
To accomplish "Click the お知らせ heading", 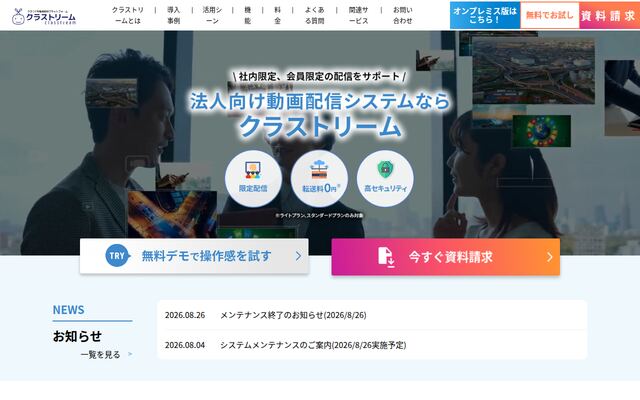I will [x=77, y=336].
